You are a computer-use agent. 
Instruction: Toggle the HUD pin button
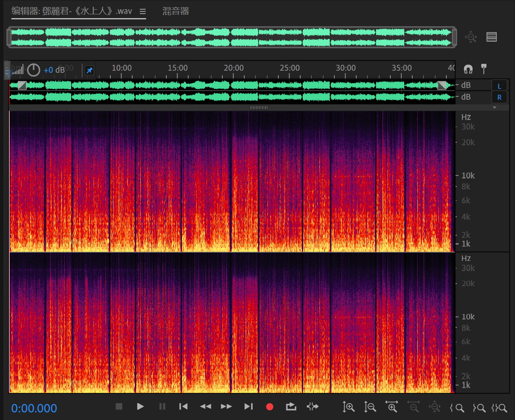coord(89,70)
